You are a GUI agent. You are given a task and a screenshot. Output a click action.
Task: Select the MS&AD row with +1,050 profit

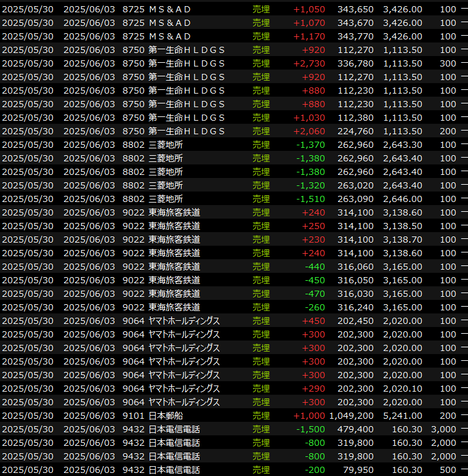coord(170,9)
